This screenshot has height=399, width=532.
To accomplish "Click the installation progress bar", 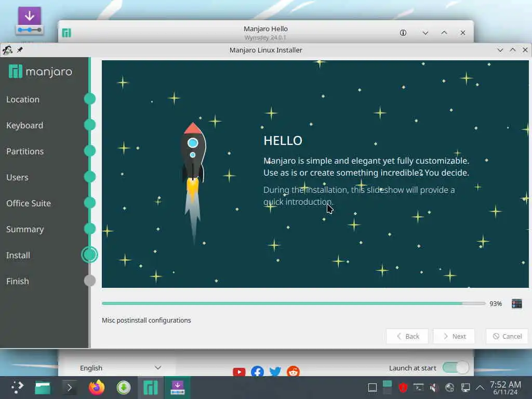I will coord(294,303).
